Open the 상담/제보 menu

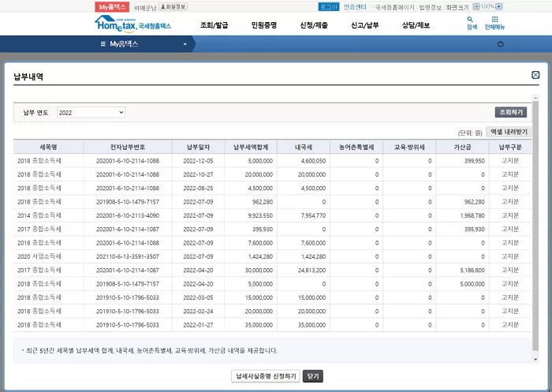pyautogui.click(x=416, y=25)
